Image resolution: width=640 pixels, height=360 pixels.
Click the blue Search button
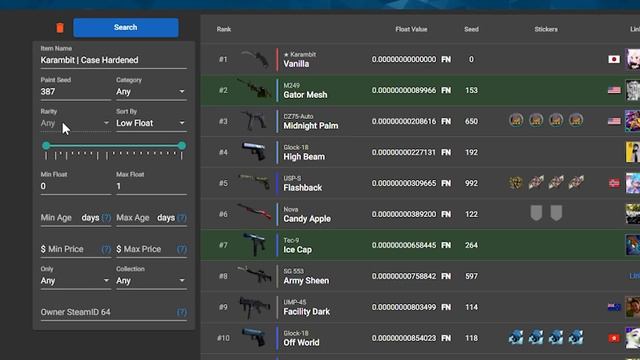pos(126,27)
